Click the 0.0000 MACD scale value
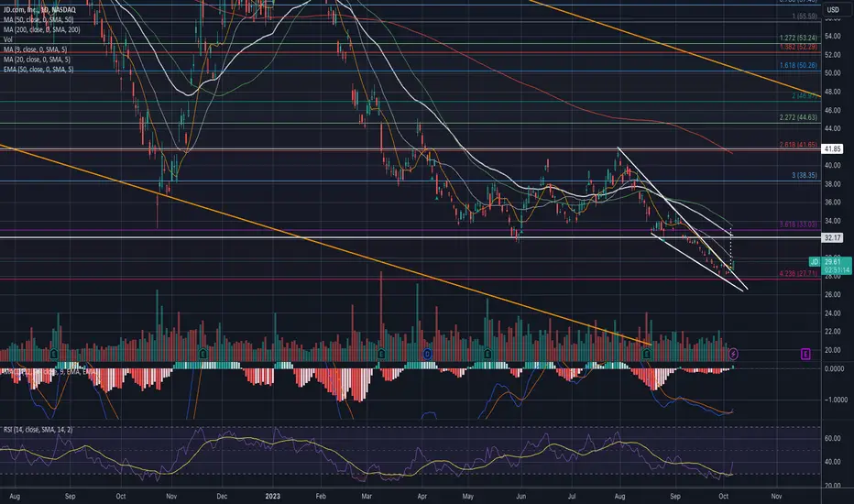 pos(834,369)
